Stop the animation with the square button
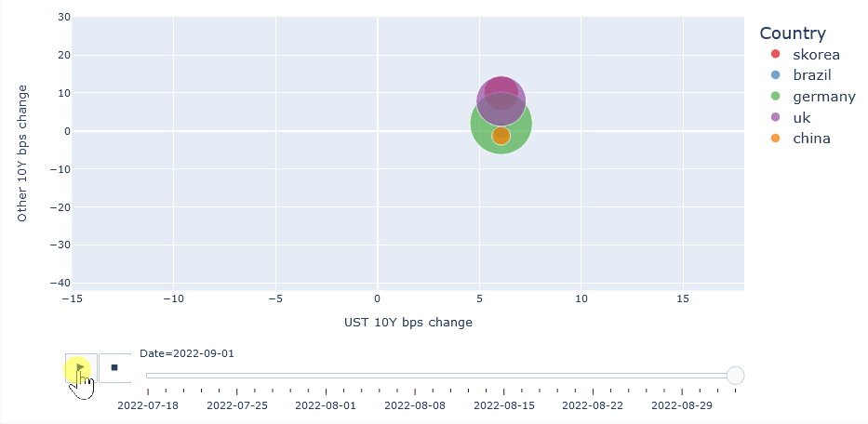Screen dimensions: 868x424 (114, 367)
